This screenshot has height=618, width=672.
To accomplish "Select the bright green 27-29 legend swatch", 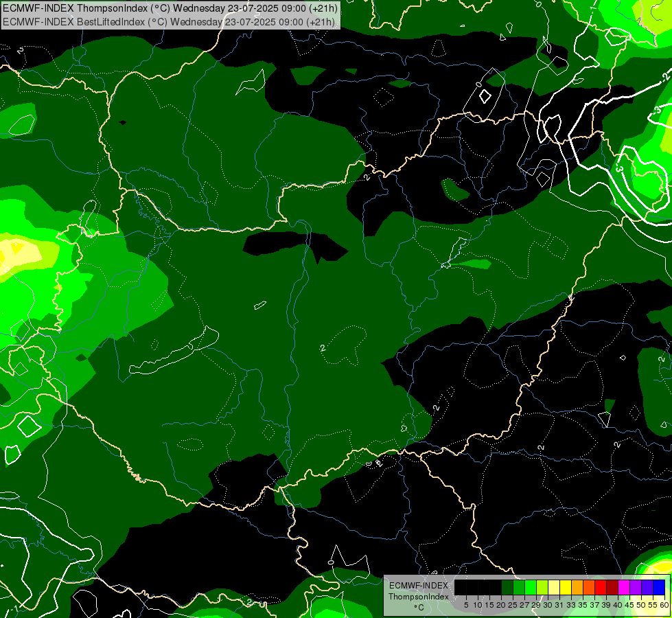I will pyautogui.click(x=531, y=587).
